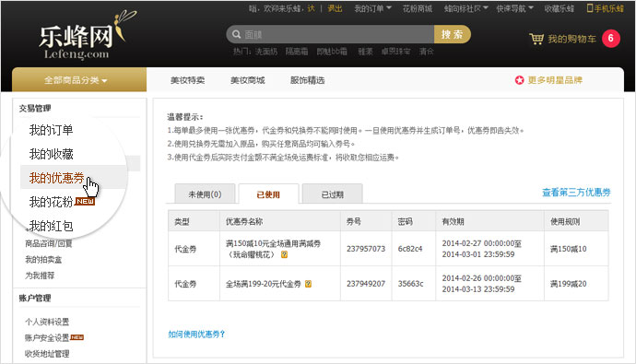Screen dimensions: 636x364
Task: Click help icon beside 全场满199-20元代金券
Action: (308, 284)
